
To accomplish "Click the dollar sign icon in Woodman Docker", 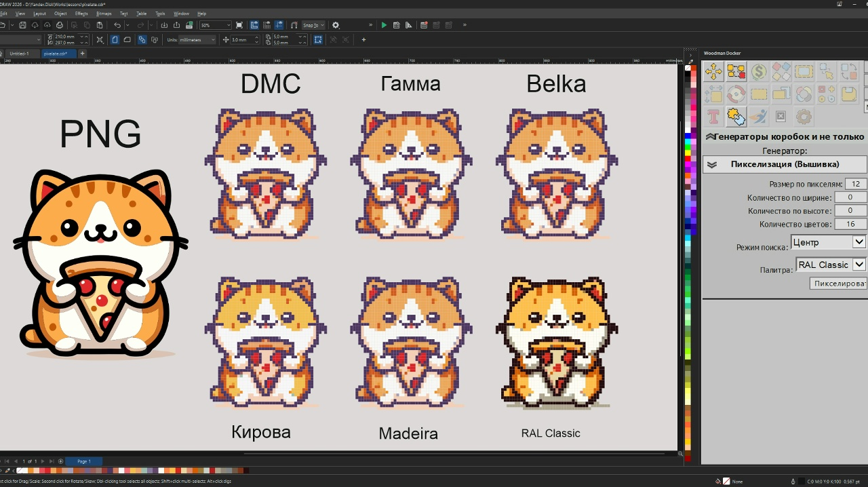I will 759,72.
